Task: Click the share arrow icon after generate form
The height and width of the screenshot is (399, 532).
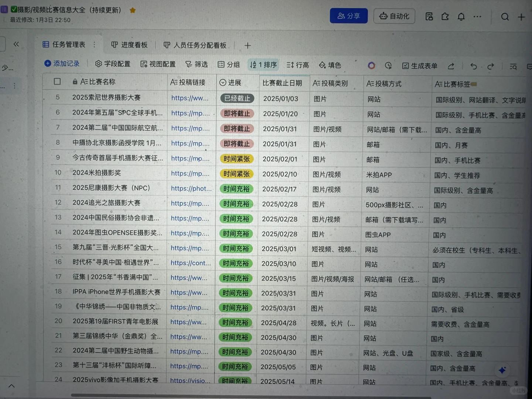Action: 451,66
